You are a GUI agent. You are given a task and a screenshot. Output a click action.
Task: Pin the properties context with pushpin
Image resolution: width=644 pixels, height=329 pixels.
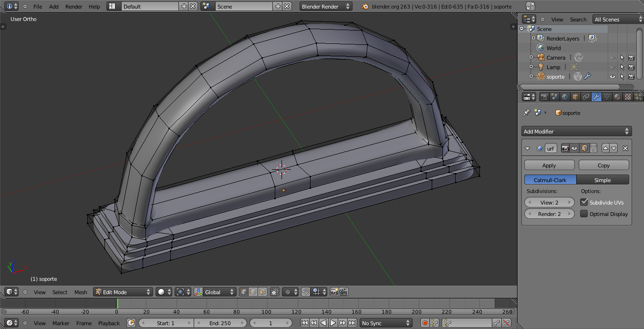(x=526, y=113)
